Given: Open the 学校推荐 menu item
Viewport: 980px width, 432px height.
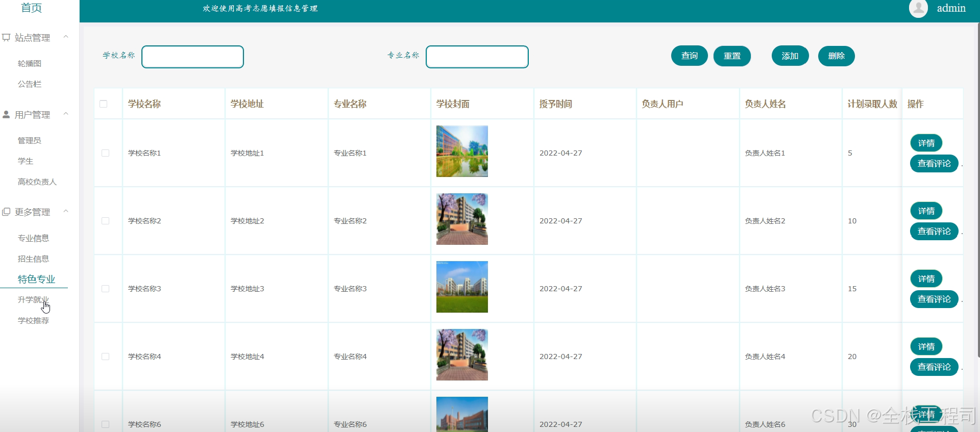Looking at the screenshot, I should click(34, 321).
